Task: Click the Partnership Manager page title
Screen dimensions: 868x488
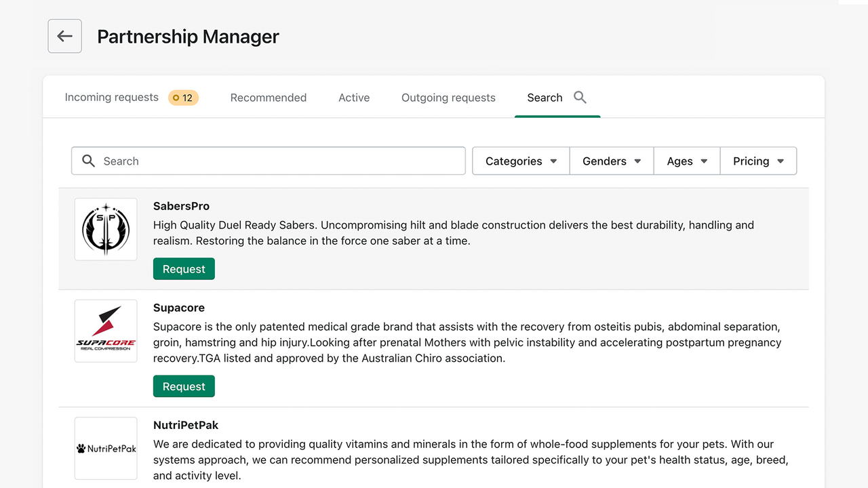Action: pyautogui.click(x=188, y=37)
